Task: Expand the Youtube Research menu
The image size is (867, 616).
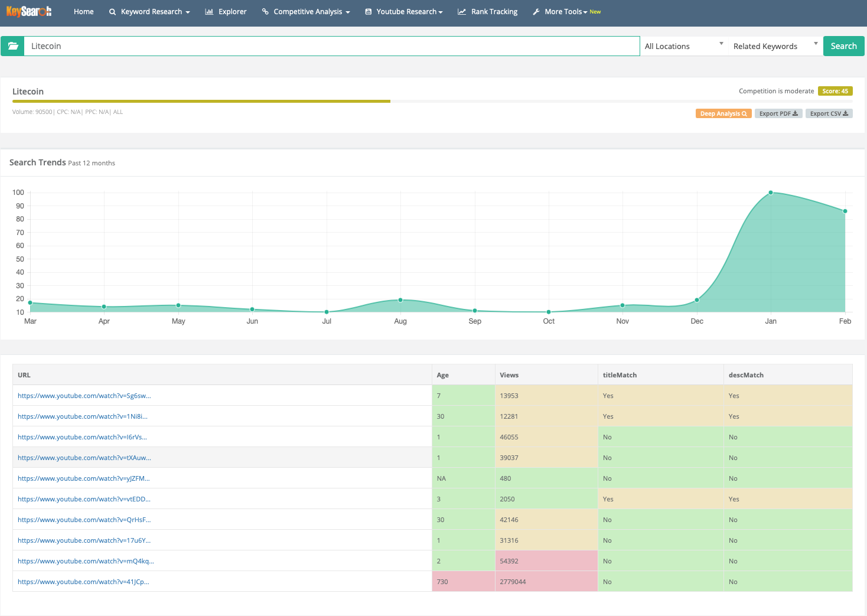Action: [x=404, y=12]
